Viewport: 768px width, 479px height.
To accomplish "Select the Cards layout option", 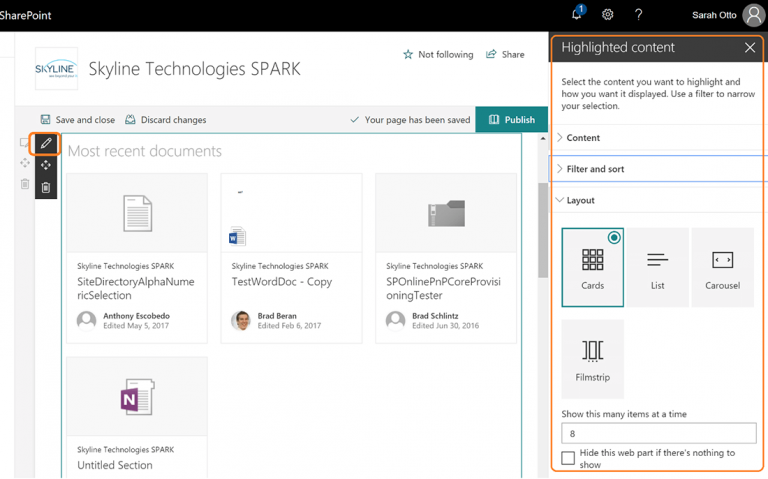I will coord(592,266).
